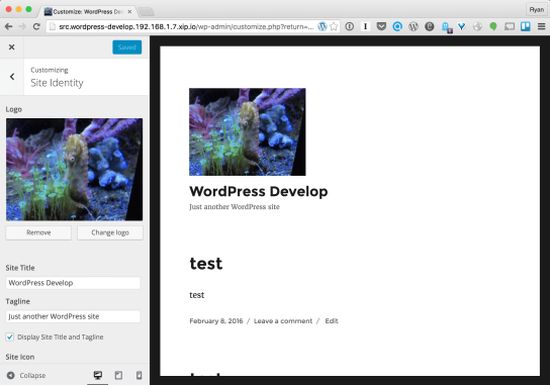Click the Ryan profile button

(536, 10)
